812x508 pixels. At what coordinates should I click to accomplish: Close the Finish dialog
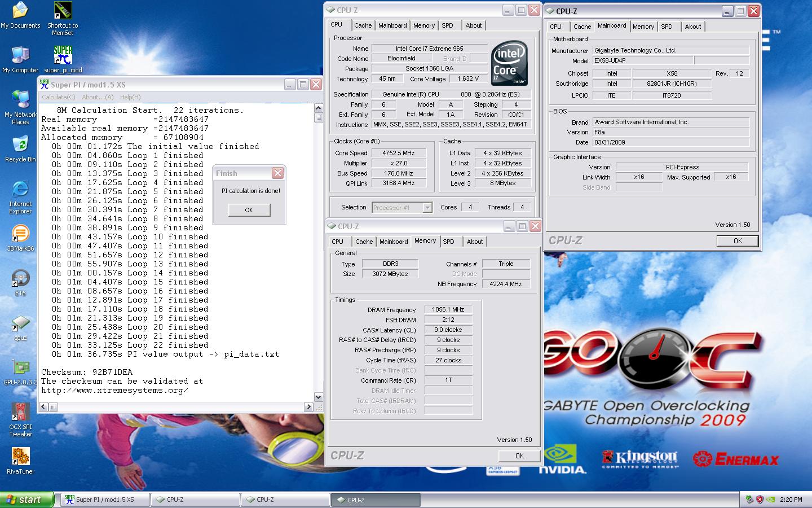pos(277,173)
